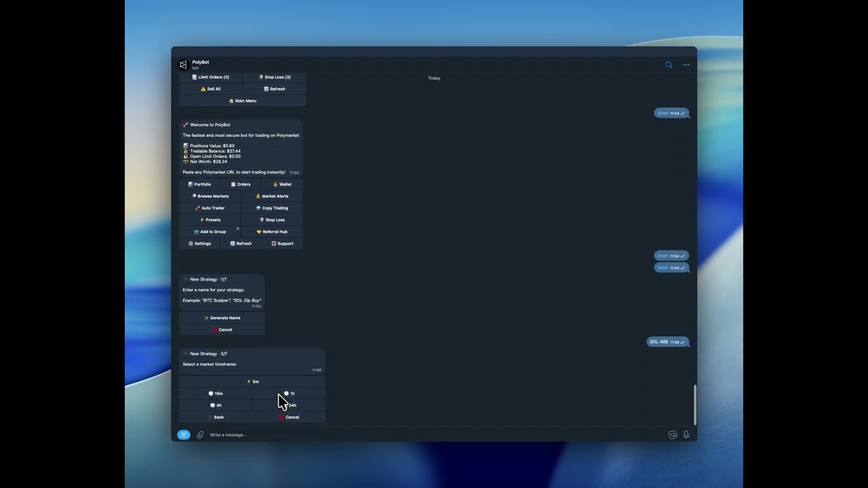Select the 4h timeframe
The width and height of the screenshot is (868, 488).
coord(216,405)
